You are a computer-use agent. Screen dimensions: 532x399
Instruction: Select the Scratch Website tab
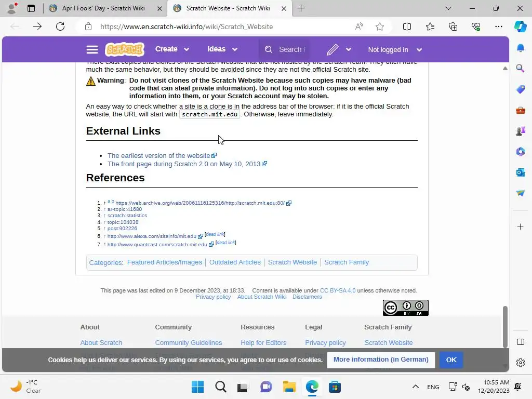[x=228, y=8]
